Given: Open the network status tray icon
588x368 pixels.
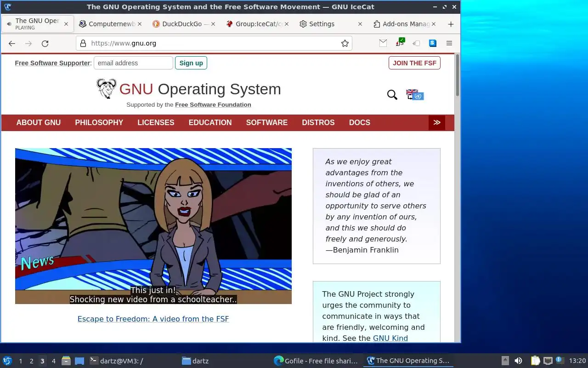Looking at the screenshot, I should [x=548, y=361].
